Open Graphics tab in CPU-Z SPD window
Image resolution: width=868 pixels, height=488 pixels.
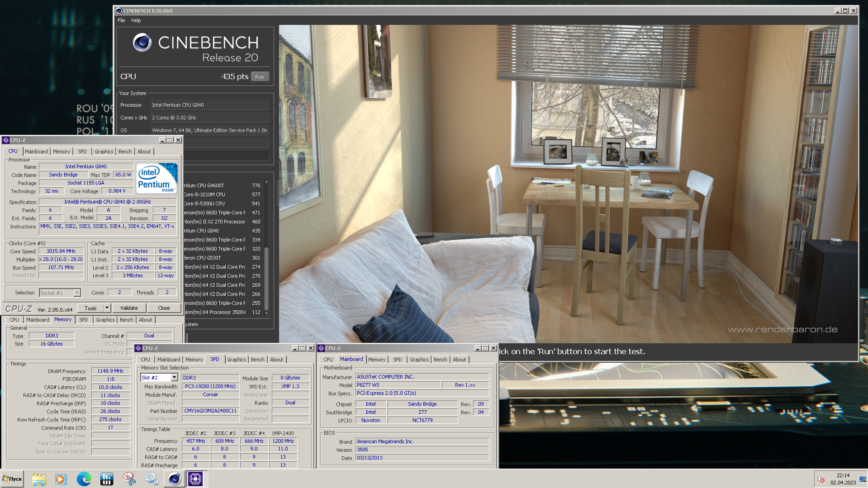(x=237, y=360)
